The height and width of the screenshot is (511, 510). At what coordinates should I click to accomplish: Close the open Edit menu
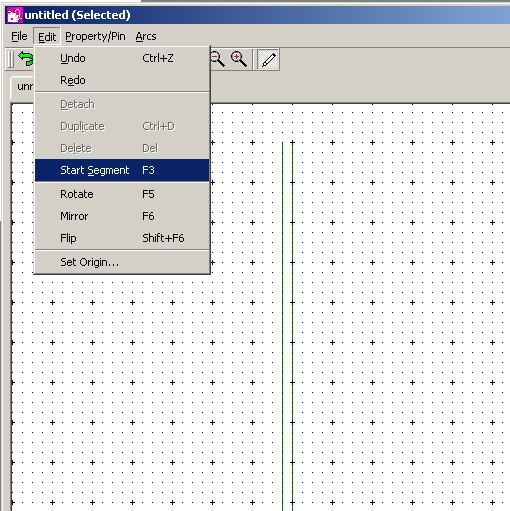(47, 36)
